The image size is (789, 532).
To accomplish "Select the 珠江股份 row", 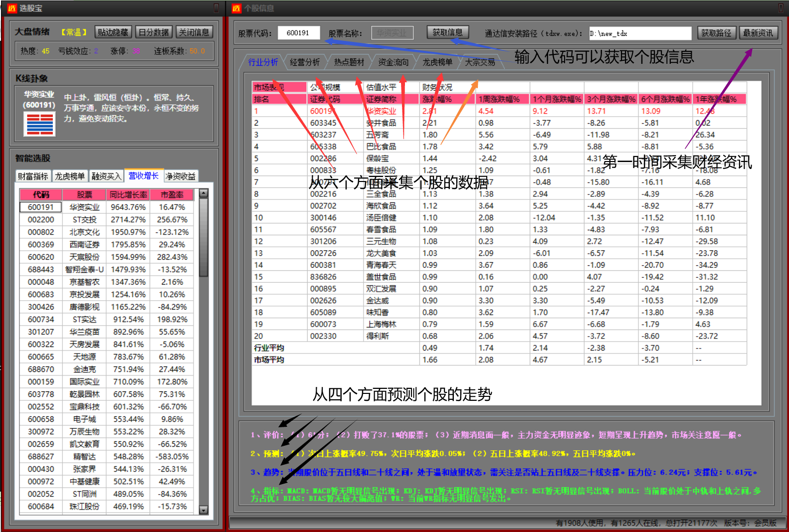I will tap(107, 506).
